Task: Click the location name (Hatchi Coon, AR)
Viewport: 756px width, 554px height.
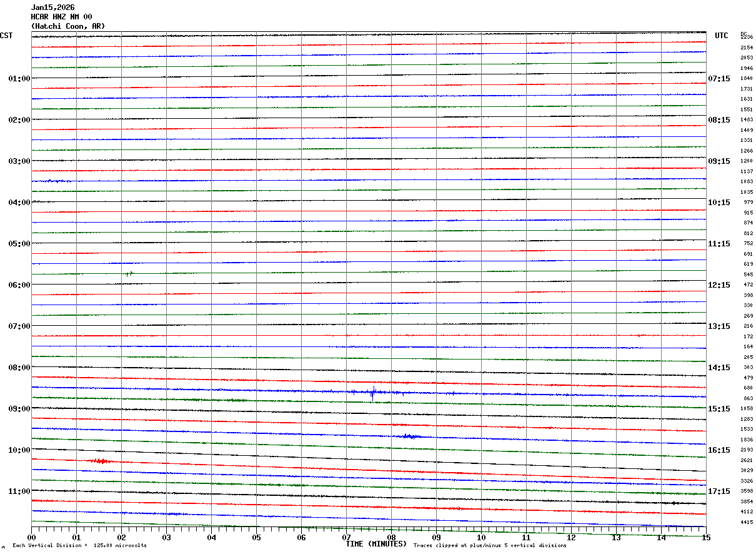Action: (68, 26)
